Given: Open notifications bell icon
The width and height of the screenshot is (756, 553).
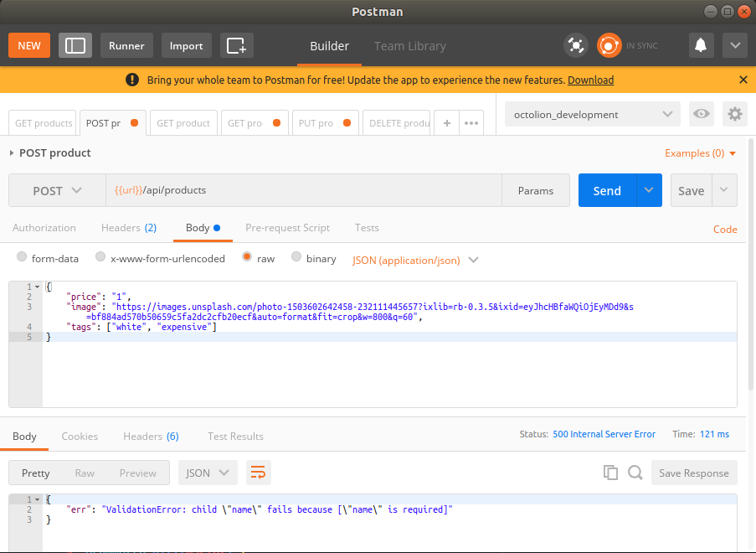Looking at the screenshot, I should pos(701,46).
